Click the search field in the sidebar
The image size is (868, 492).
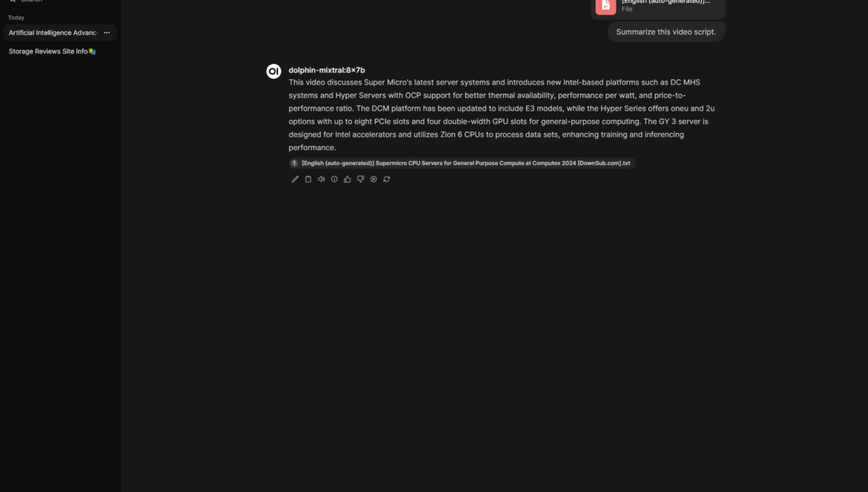click(60, 1)
